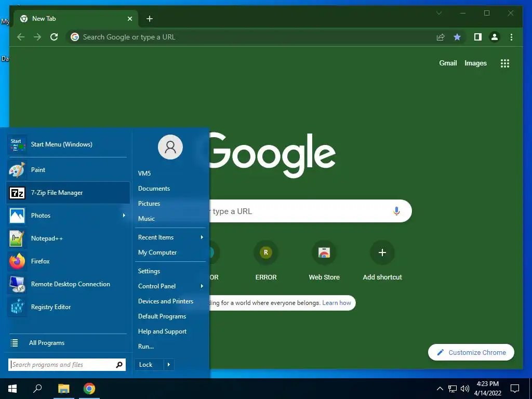Open Chrome side panel icon
Screen dimensions: 532x399
click(478, 37)
